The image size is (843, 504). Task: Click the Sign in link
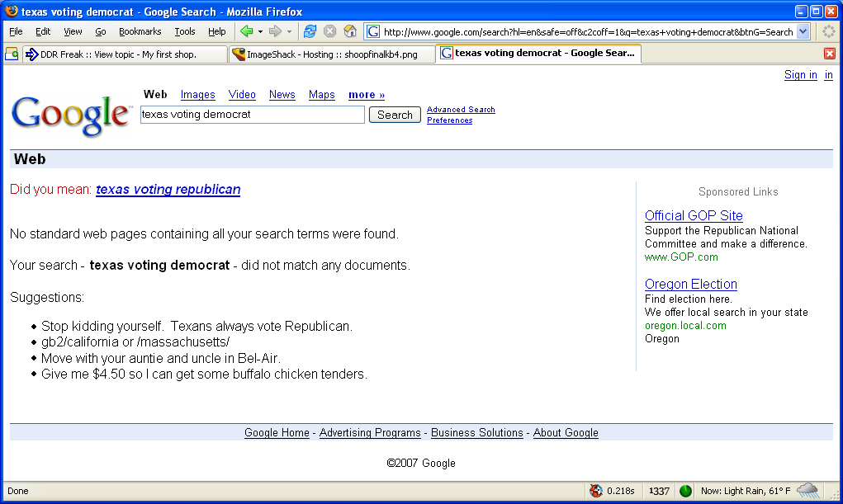pyautogui.click(x=801, y=75)
